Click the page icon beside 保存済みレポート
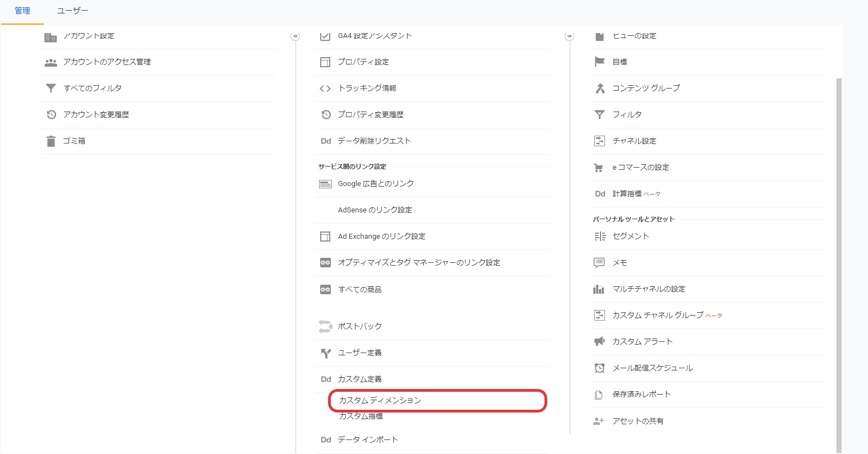868x454 pixels. tap(598, 395)
